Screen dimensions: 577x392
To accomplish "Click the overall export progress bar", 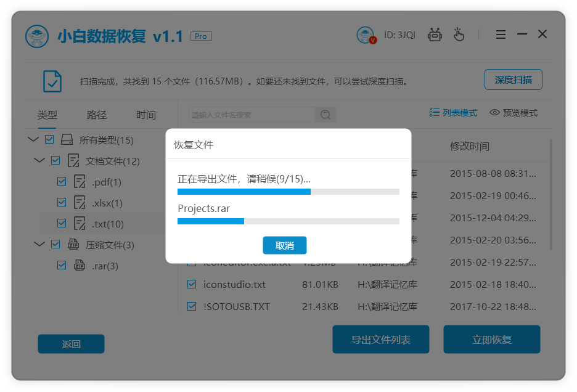I will [x=288, y=192].
